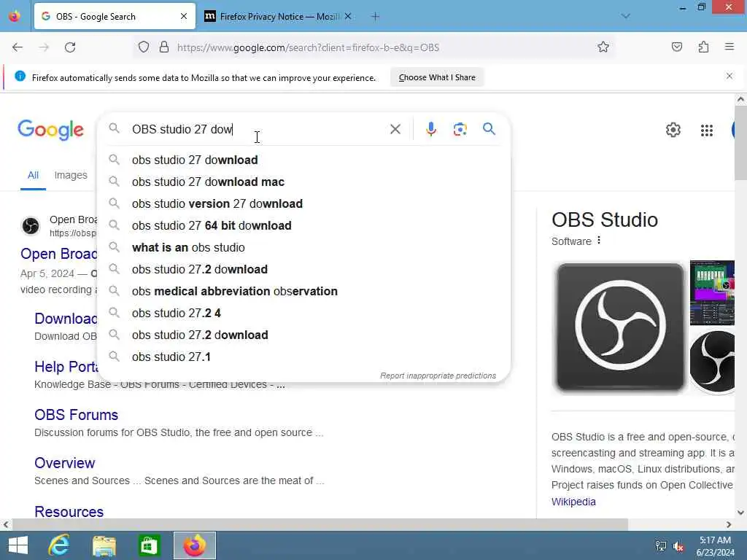Choose suggestion "what is an obs studio"
The image size is (747, 560).
click(304, 248)
